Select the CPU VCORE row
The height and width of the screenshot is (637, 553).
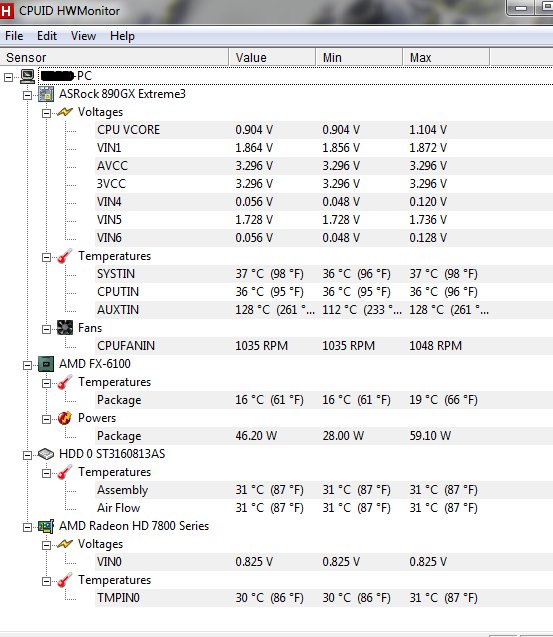coord(324,130)
